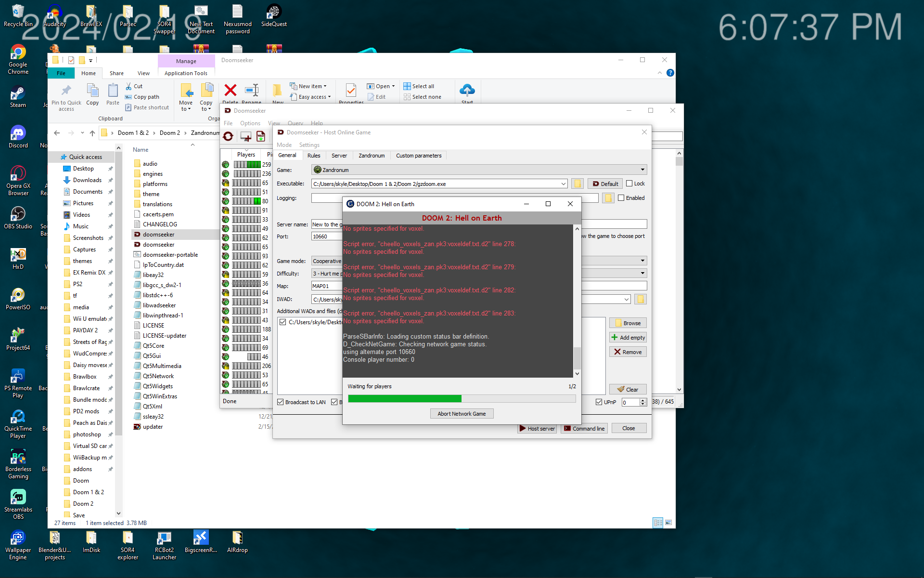Switch to the Zandronum tab
The image size is (924, 578).
click(372, 156)
